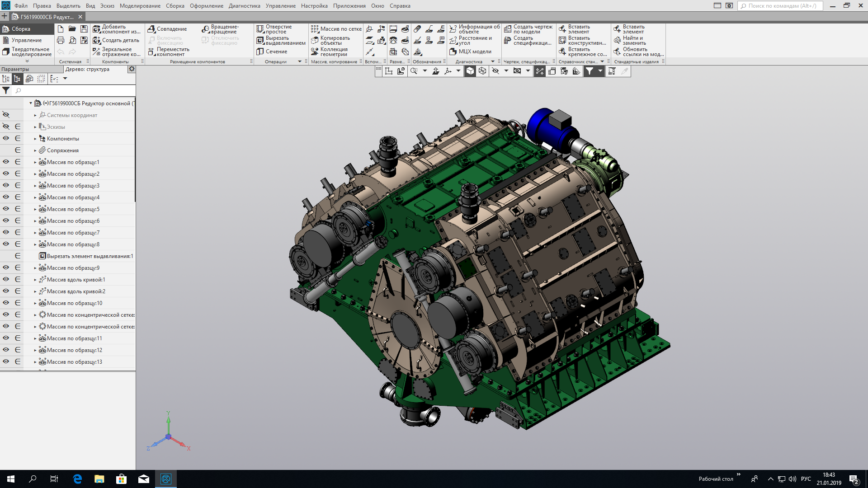Click Отверстие простое tool icon
868x488 pixels.
[260, 29]
